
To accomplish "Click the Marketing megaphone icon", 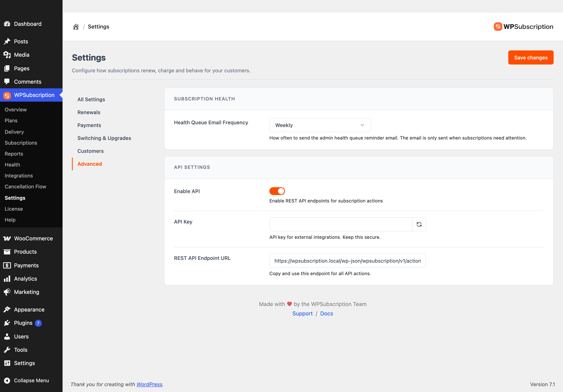I will pyautogui.click(x=7, y=292).
